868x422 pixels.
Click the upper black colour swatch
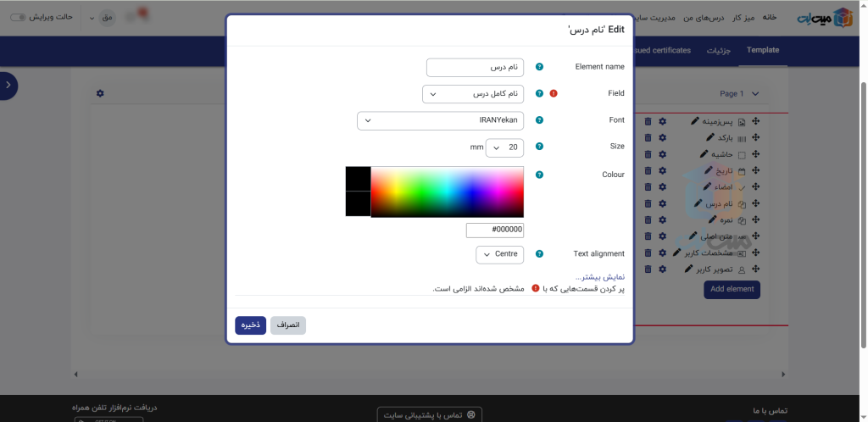[x=358, y=179]
